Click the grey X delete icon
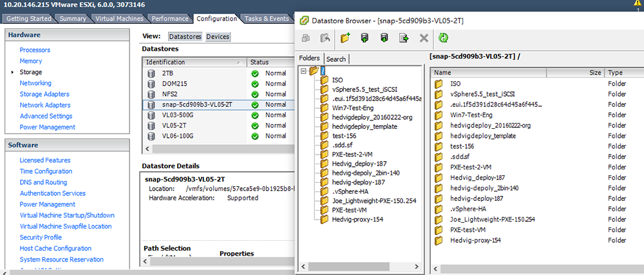 coord(424,38)
